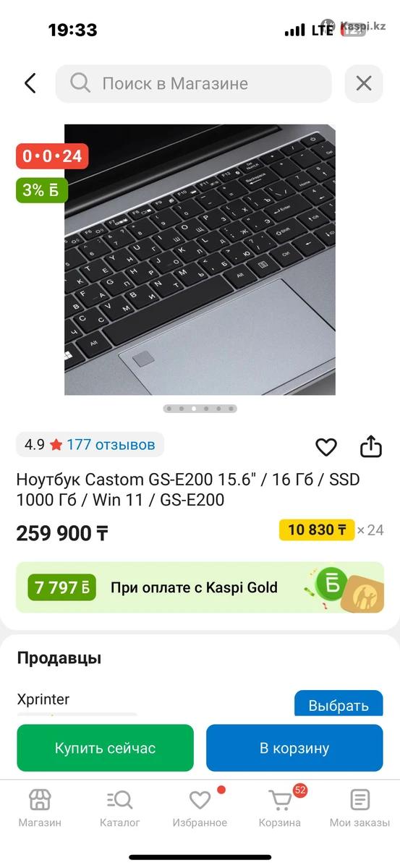Tap the 0·0·24 installment badge

pos(52,156)
